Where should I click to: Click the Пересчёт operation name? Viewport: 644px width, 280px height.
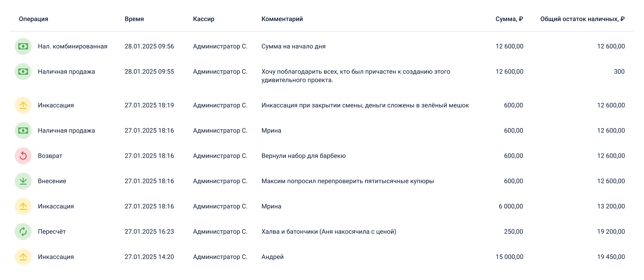coord(52,232)
